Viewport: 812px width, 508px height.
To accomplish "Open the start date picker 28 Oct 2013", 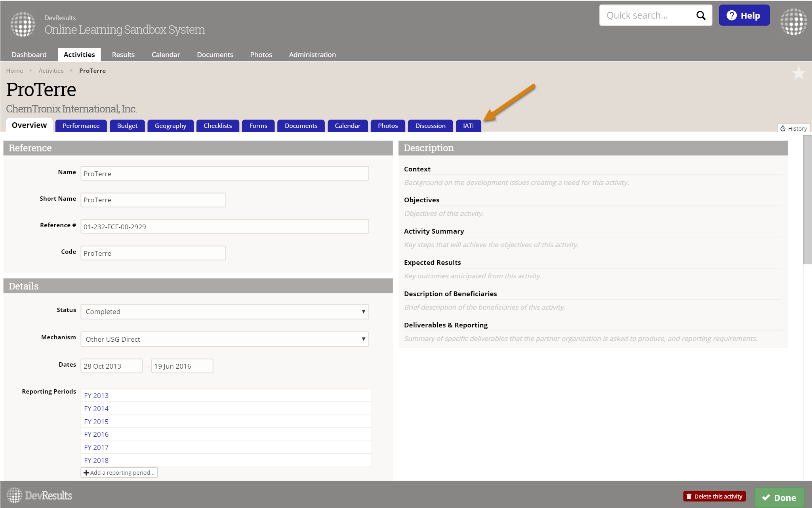I will (x=111, y=366).
